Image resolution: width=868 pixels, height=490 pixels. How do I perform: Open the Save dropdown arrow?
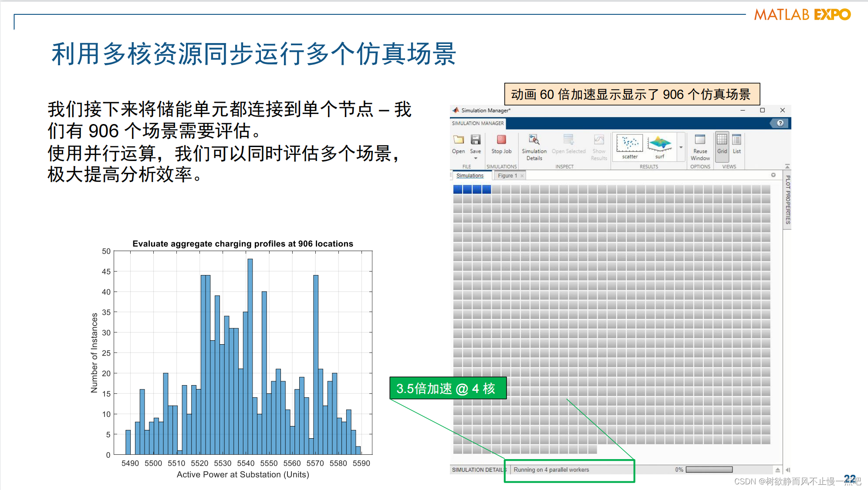476,158
